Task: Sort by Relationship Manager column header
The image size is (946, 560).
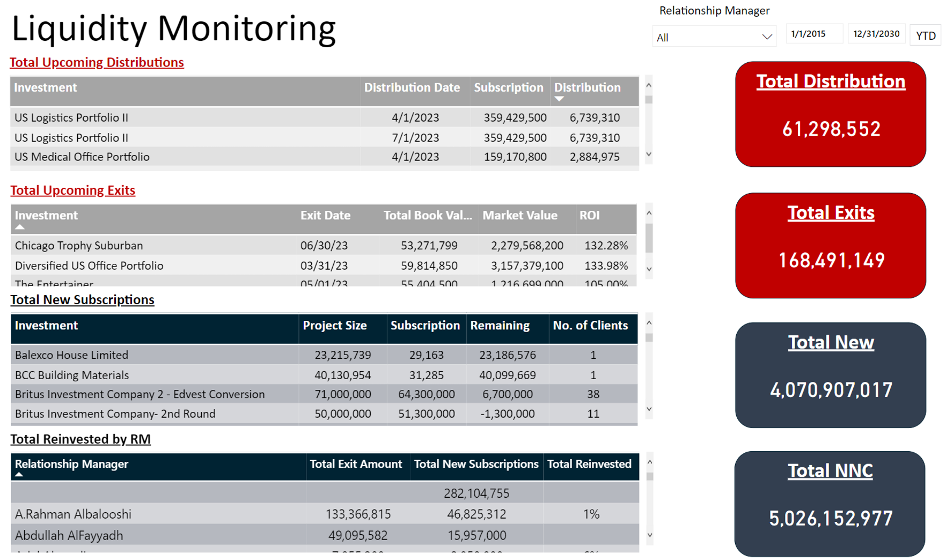Action: 71,464
